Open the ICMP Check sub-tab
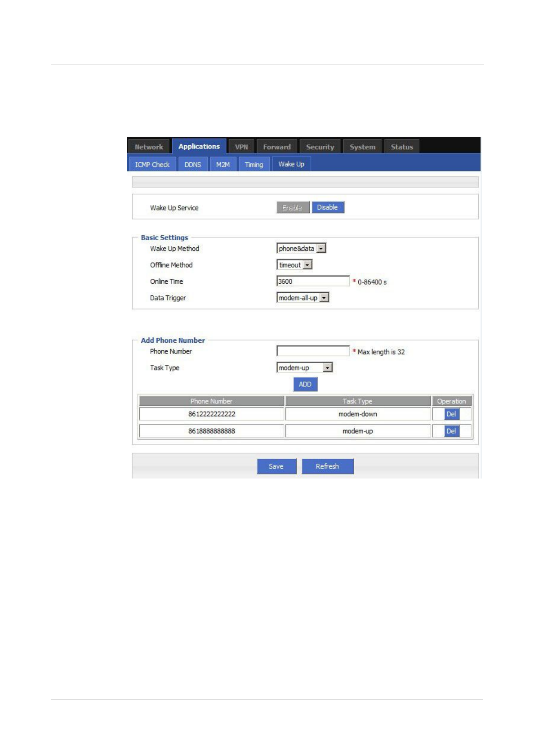The height and width of the screenshot is (756, 534). pos(152,165)
